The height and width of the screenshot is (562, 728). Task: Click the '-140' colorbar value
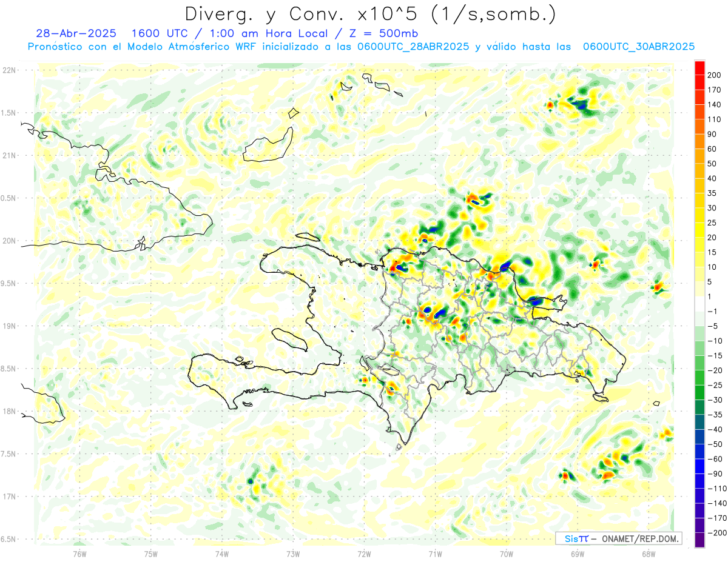[716, 503]
